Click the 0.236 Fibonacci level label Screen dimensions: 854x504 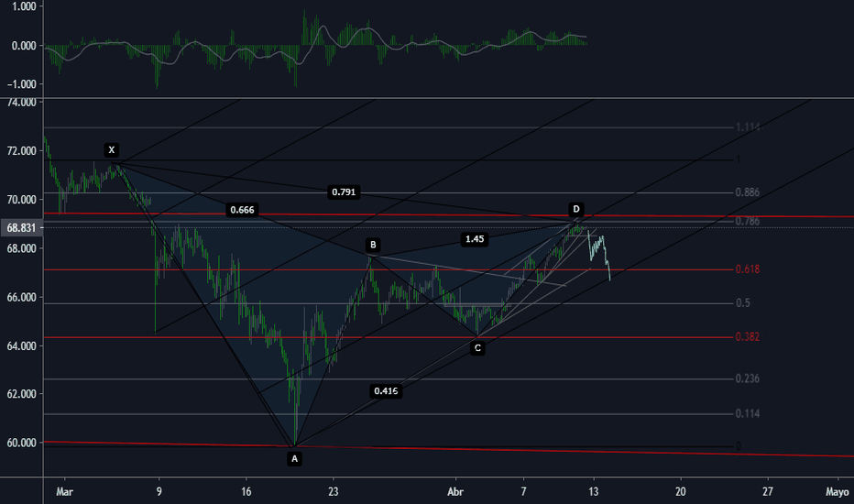748,378
